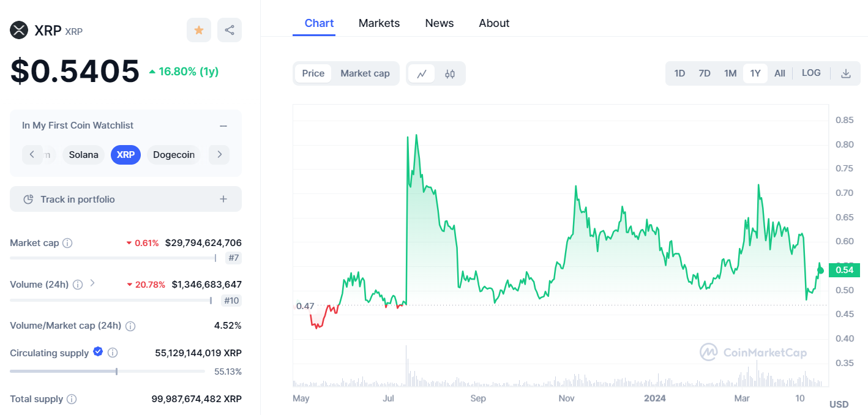Collapse the My First Coin Watchlist panel

tap(223, 125)
